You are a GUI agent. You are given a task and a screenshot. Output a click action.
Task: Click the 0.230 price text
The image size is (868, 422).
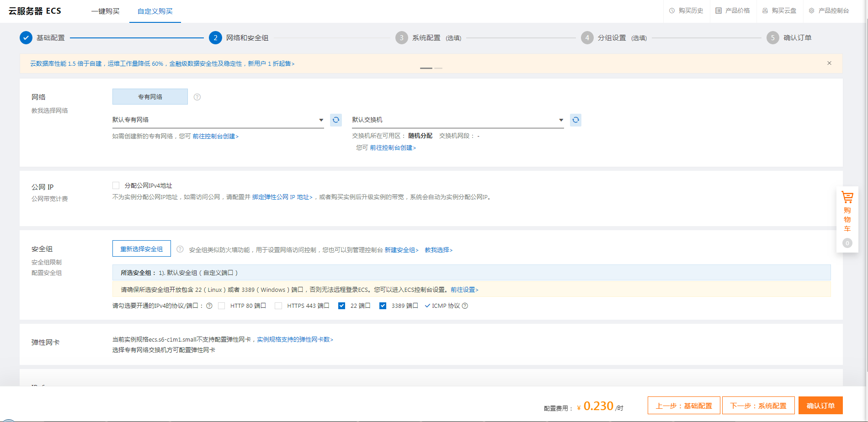pyautogui.click(x=598, y=406)
